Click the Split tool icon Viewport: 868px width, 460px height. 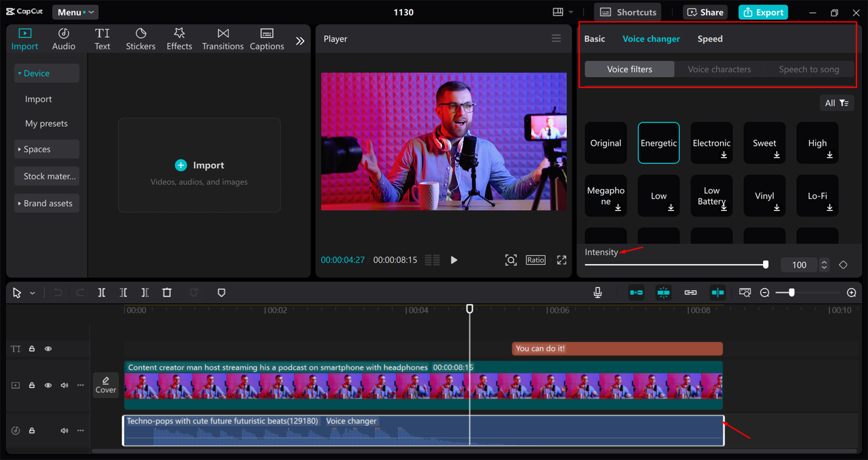coord(101,293)
